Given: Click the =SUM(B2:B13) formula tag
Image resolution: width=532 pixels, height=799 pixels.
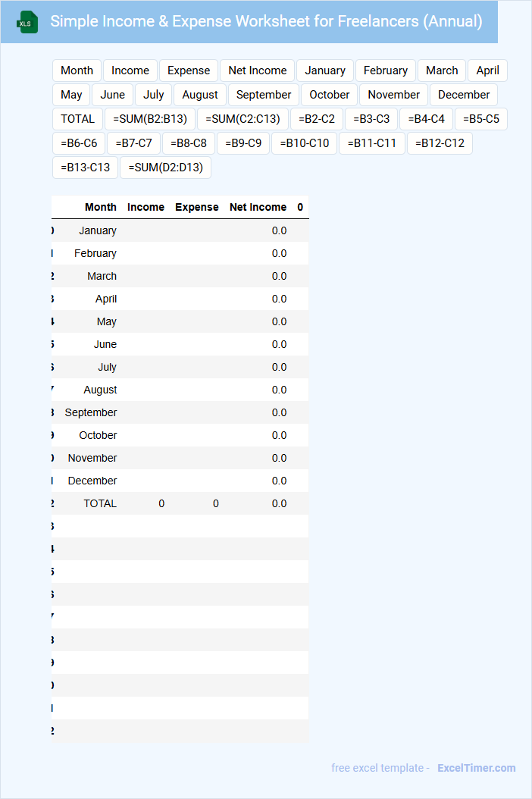Looking at the screenshot, I should 150,119.
